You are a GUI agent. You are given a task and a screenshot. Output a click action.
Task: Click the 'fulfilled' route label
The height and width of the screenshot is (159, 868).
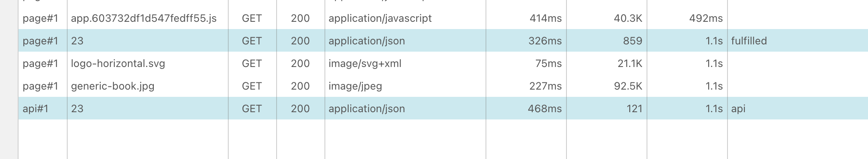(749, 41)
